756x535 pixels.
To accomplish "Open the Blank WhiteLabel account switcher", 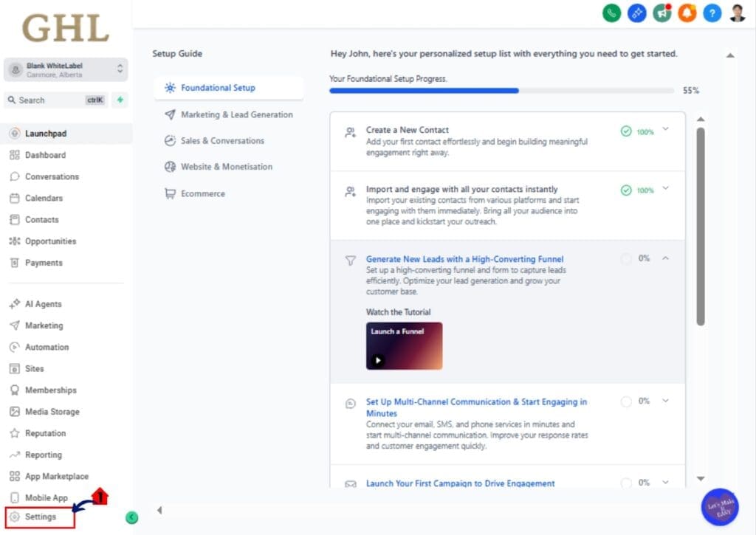I will pyautogui.click(x=65, y=69).
